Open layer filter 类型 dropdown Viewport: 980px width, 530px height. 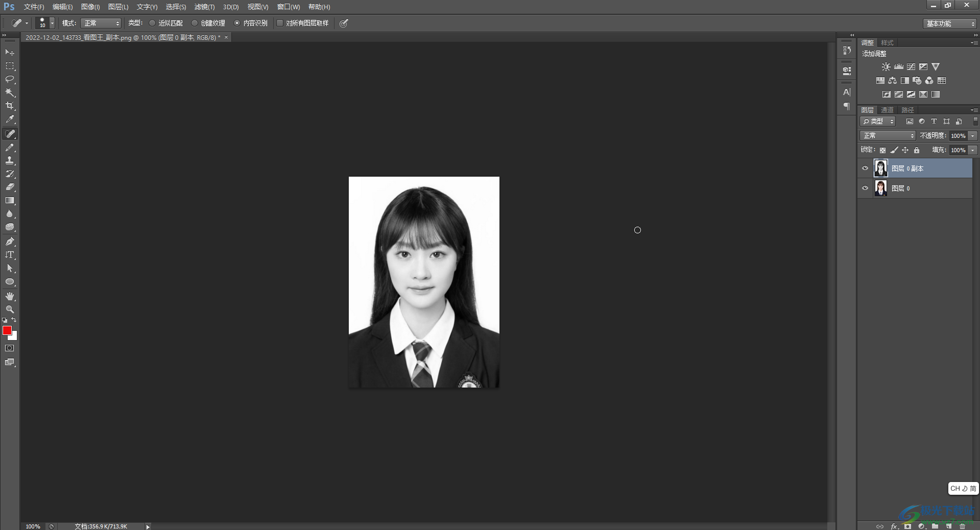(x=878, y=122)
